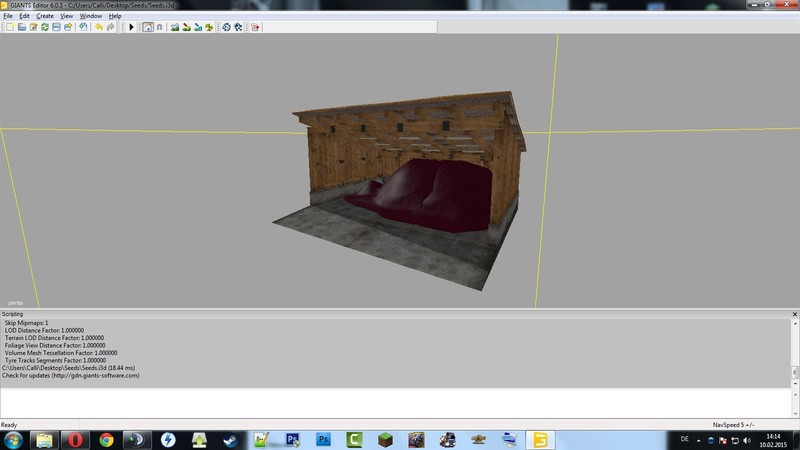
Task: Click the Redo arrow in toolbar
Action: point(110,27)
